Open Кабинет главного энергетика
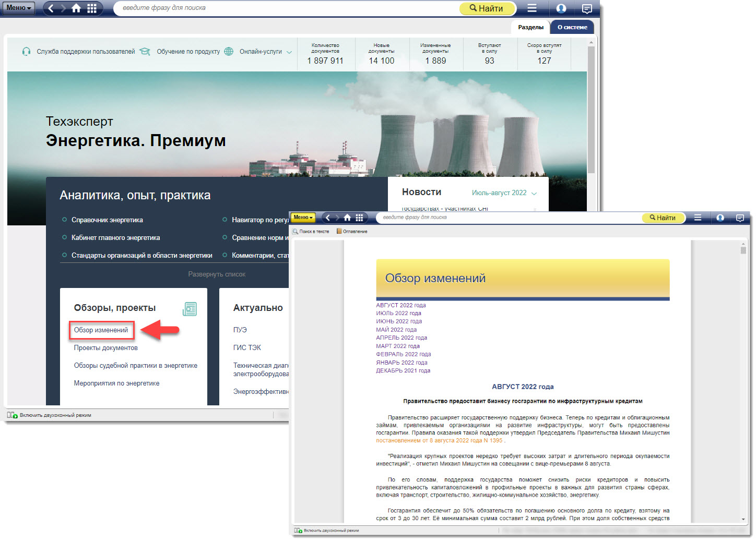This screenshot has width=756, height=541. click(x=115, y=238)
